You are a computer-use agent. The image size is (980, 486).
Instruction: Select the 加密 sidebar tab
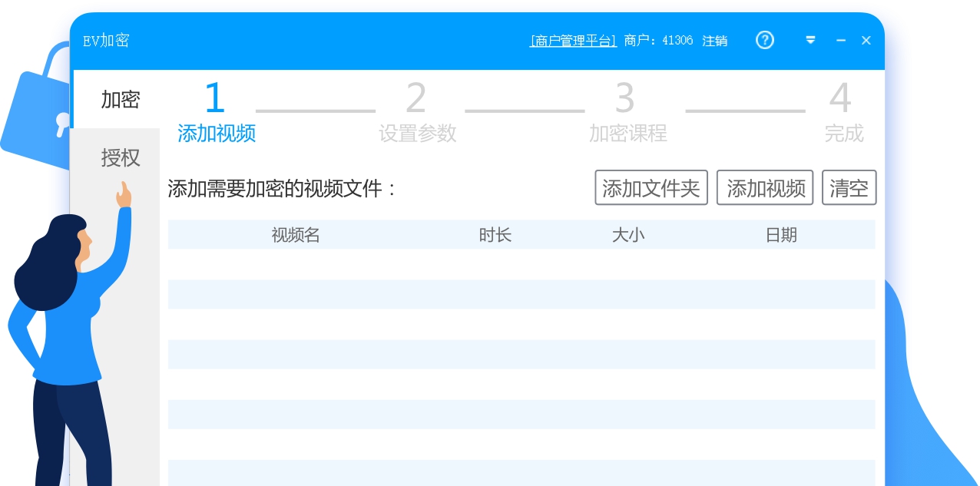(x=121, y=99)
